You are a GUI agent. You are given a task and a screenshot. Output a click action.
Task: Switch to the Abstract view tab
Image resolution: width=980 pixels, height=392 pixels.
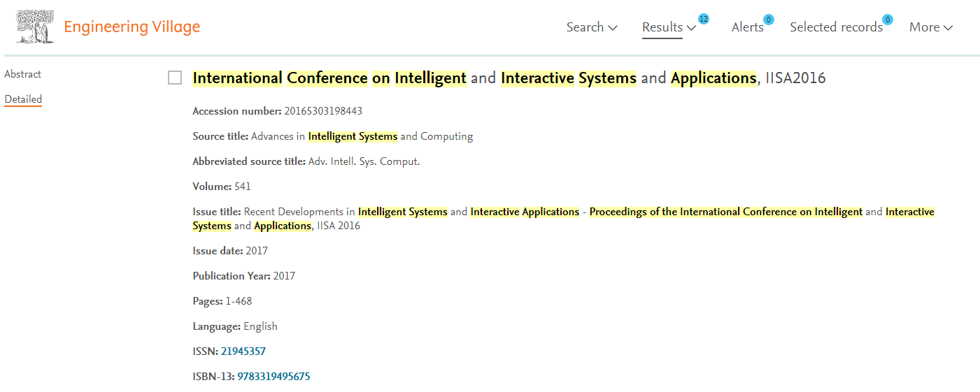tap(23, 74)
